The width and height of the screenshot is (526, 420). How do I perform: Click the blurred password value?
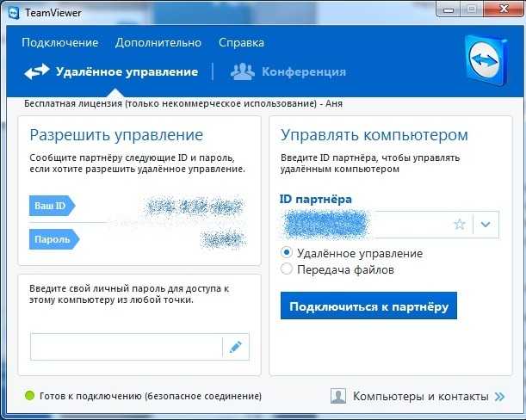[x=223, y=239]
